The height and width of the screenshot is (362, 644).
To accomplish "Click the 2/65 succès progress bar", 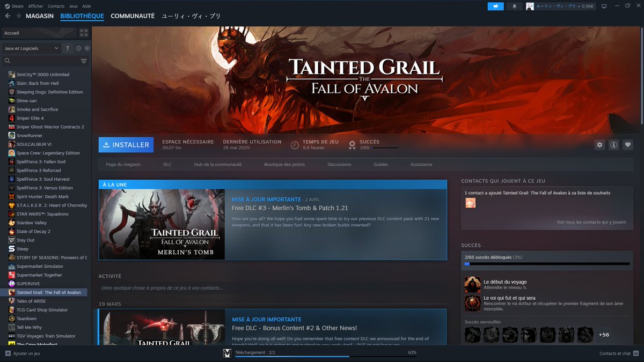I will [547, 264].
